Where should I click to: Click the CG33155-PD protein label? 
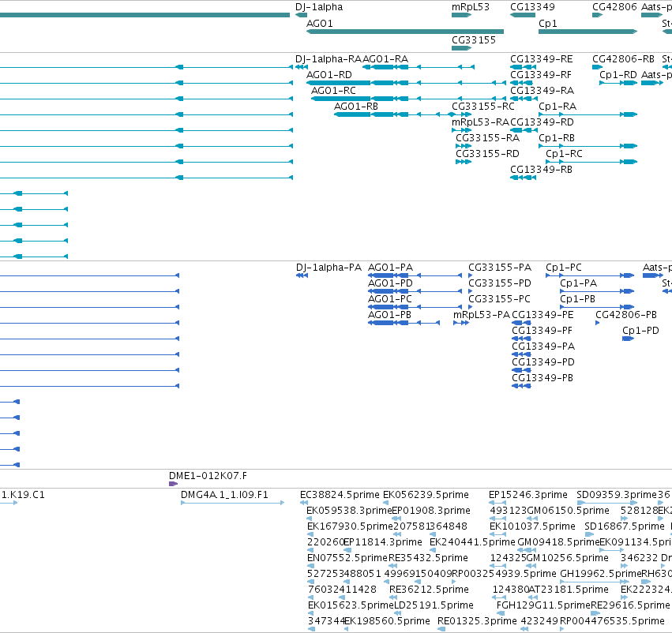point(500,283)
